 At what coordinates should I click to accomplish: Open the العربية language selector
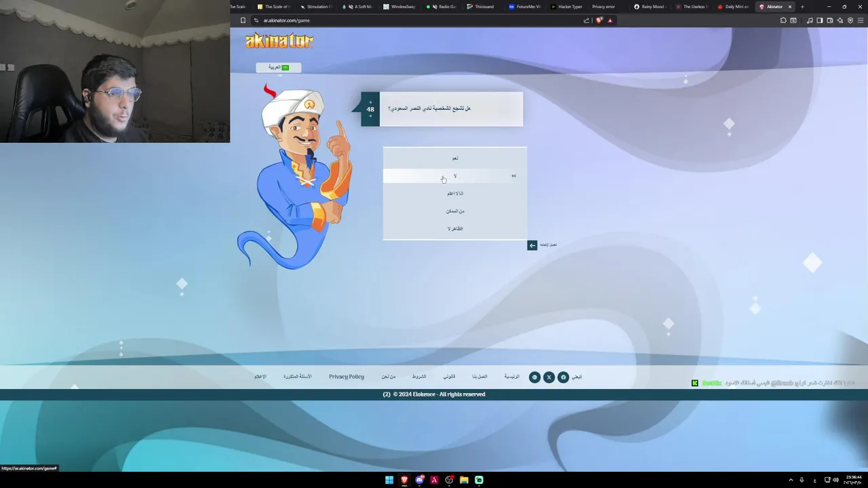click(x=278, y=67)
